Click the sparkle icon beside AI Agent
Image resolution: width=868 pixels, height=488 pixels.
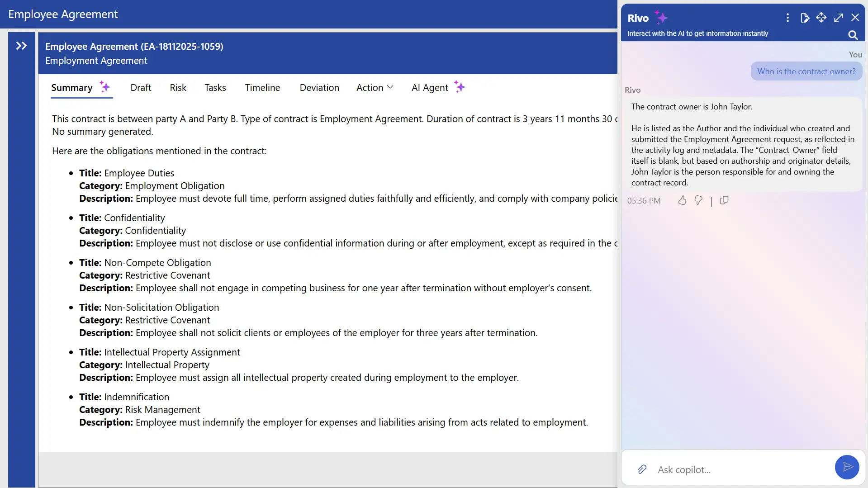(x=460, y=86)
